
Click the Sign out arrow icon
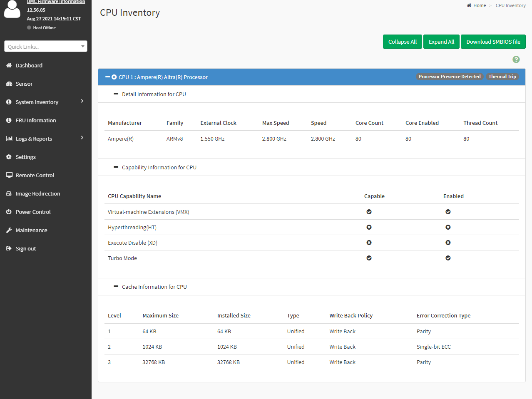coord(9,248)
